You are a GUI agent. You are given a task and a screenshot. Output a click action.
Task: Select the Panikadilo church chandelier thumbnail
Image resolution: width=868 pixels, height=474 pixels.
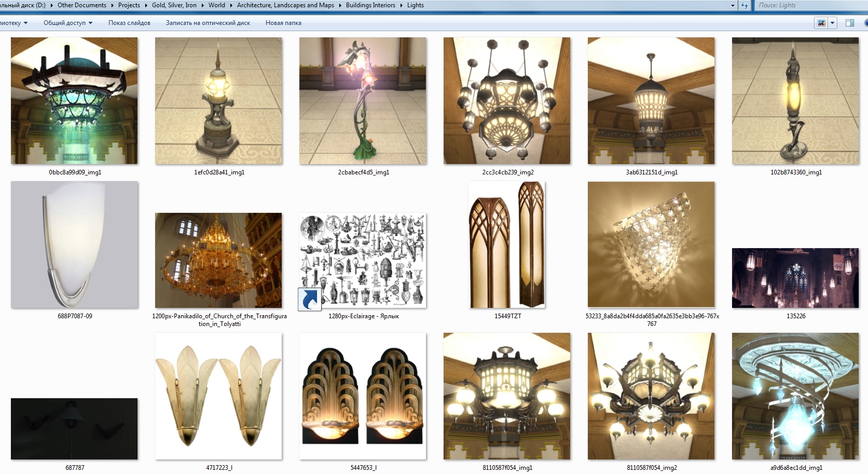(x=218, y=261)
